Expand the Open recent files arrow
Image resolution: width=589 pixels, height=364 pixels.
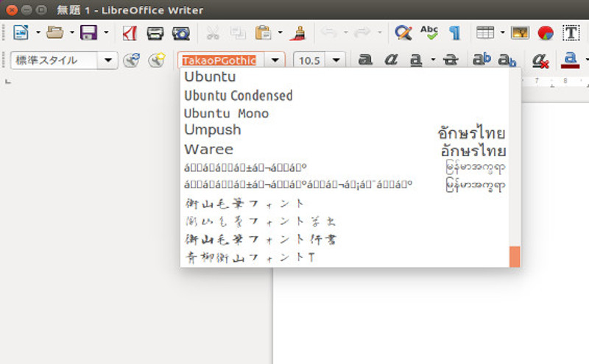coord(71,32)
